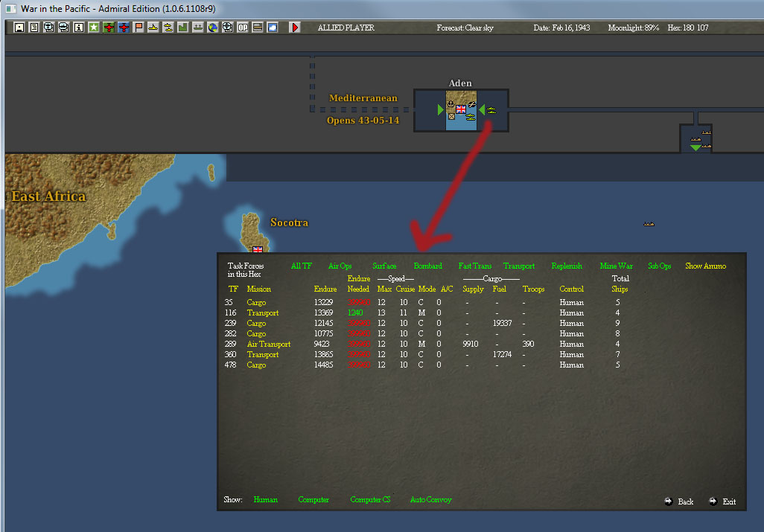Open the document list report icon
The height and width of the screenshot is (532, 764).
click(x=34, y=28)
